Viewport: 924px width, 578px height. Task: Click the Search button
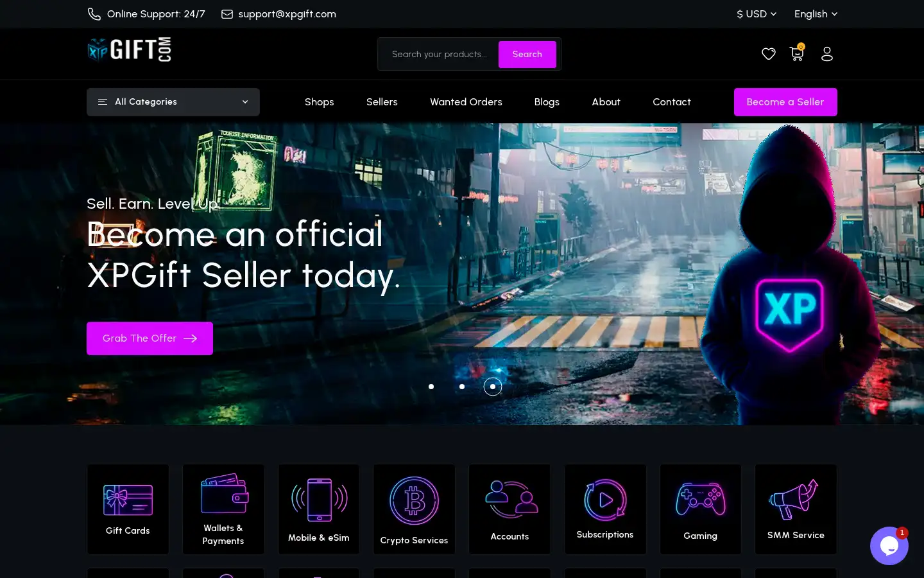tap(527, 55)
